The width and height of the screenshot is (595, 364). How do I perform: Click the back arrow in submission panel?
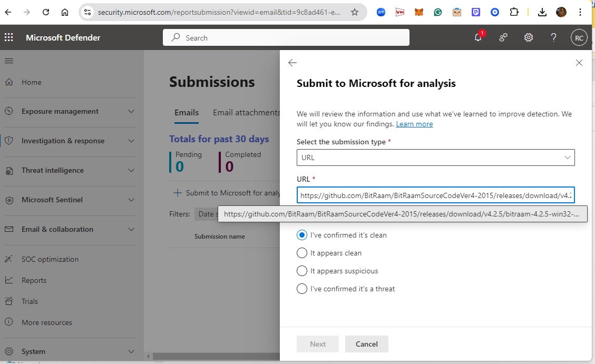pos(292,63)
